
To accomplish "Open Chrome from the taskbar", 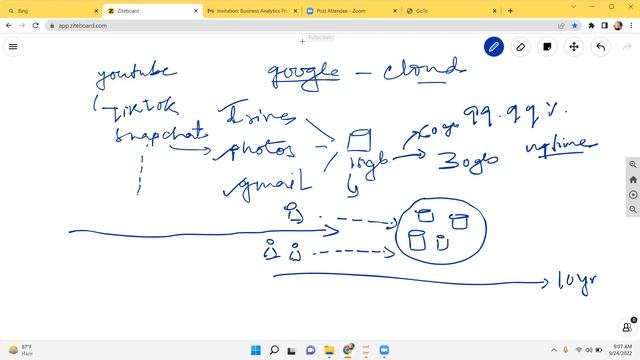I will [x=348, y=350].
